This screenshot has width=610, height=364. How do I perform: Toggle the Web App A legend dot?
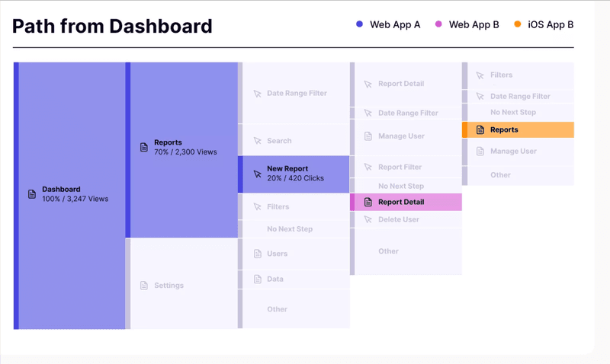coord(360,24)
